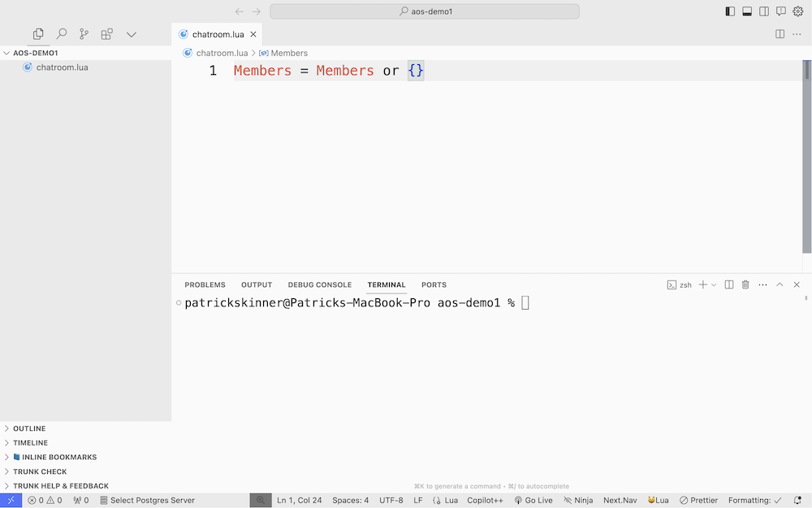Switch to the DEBUG CONSOLE tab
Viewport: 812px width, 508px height.
[319, 284]
